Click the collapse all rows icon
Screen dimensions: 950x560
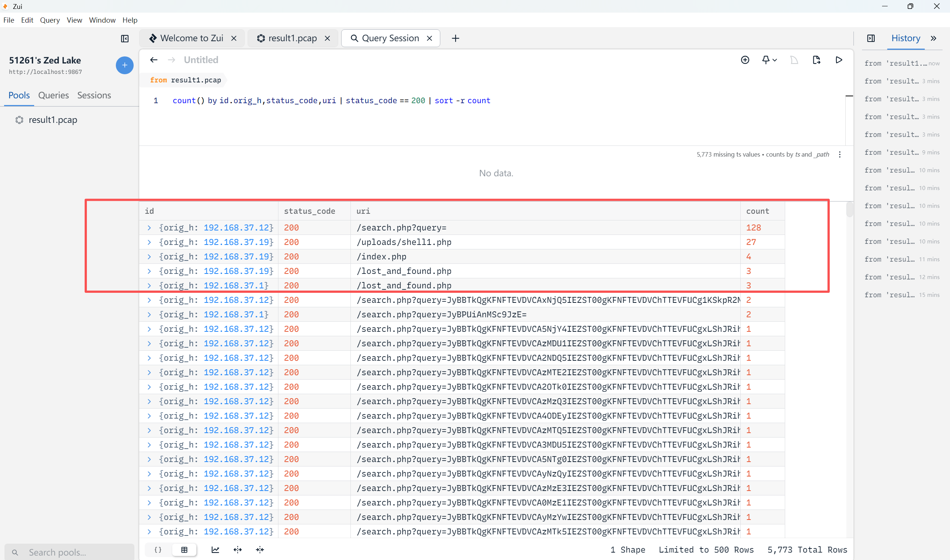tap(259, 550)
